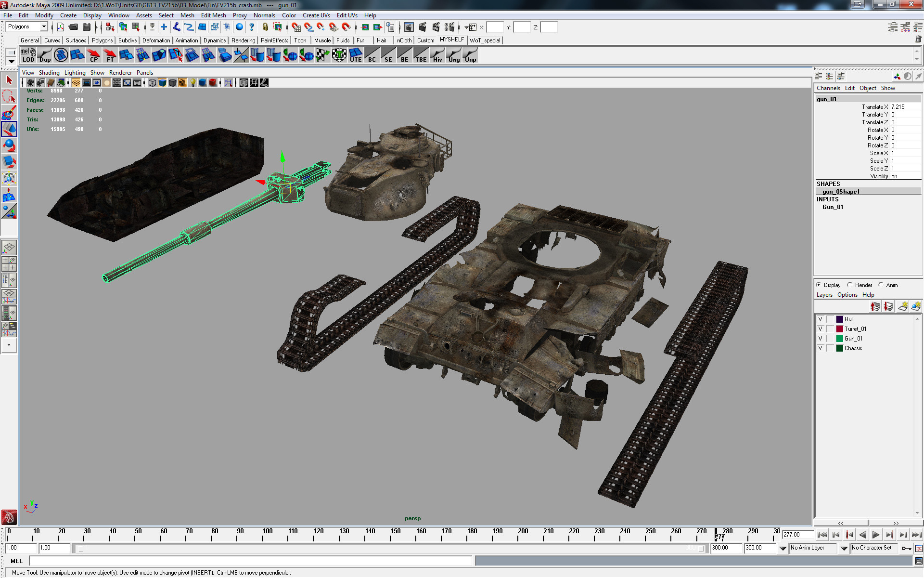This screenshot has width=924, height=578.
Task: Click the Translate X value field
Action: pyautogui.click(x=904, y=107)
